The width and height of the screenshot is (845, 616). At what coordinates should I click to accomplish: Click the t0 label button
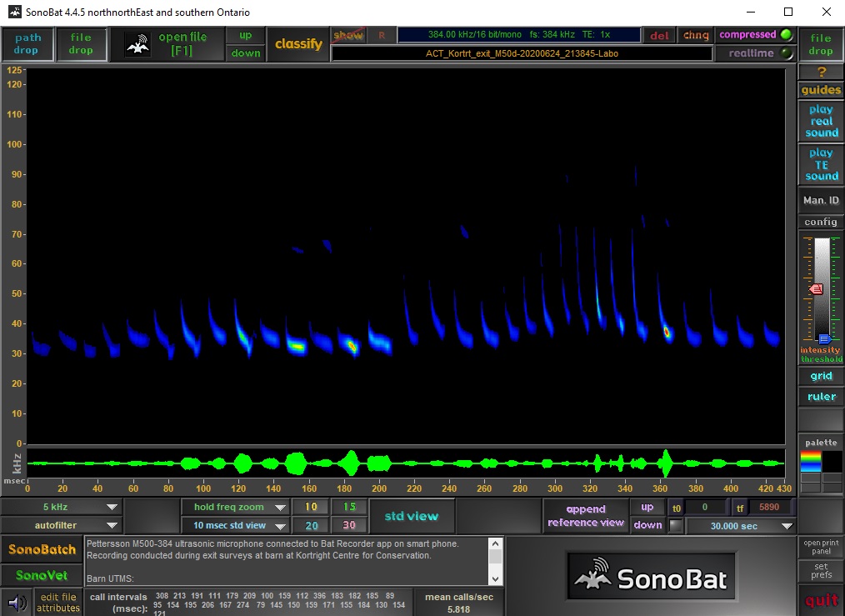click(x=677, y=508)
